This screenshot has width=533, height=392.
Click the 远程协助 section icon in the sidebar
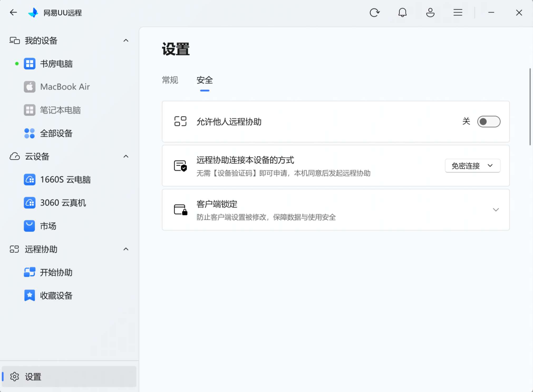click(14, 249)
